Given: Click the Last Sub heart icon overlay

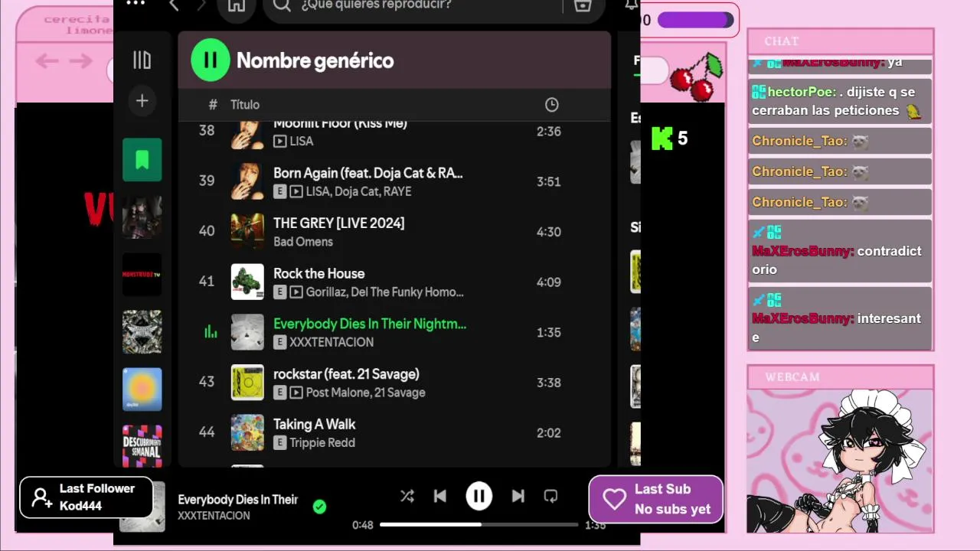Looking at the screenshot, I should click(614, 500).
